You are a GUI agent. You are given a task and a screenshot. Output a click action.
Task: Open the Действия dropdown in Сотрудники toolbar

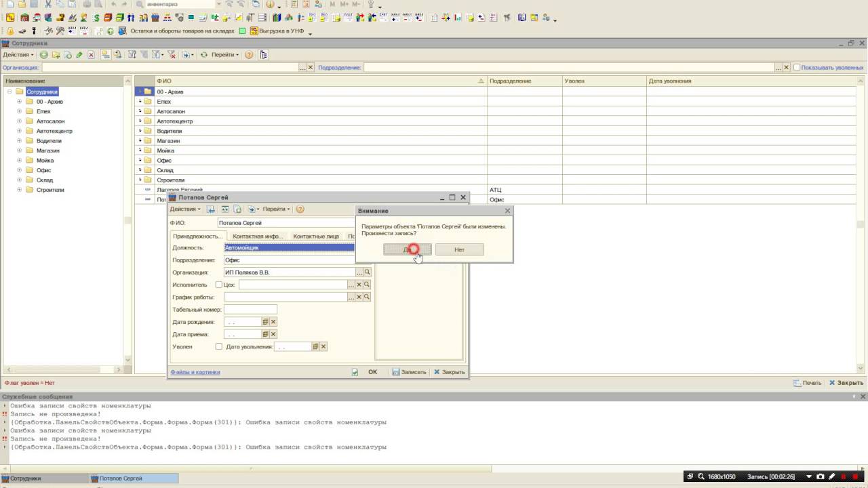coord(18,55)
